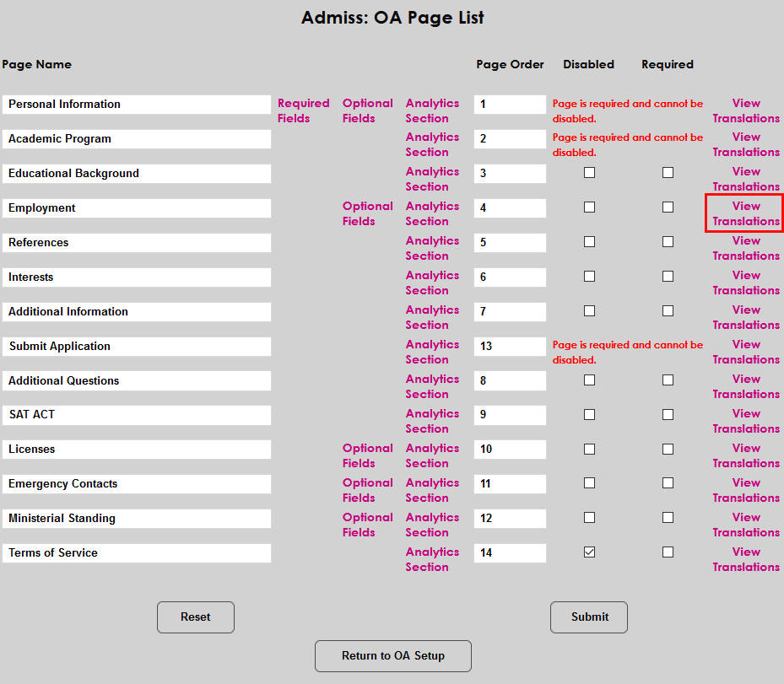View Translations for Terms of Service
Image resolution: width=784 pixels, height=684 pixels.
744,559
